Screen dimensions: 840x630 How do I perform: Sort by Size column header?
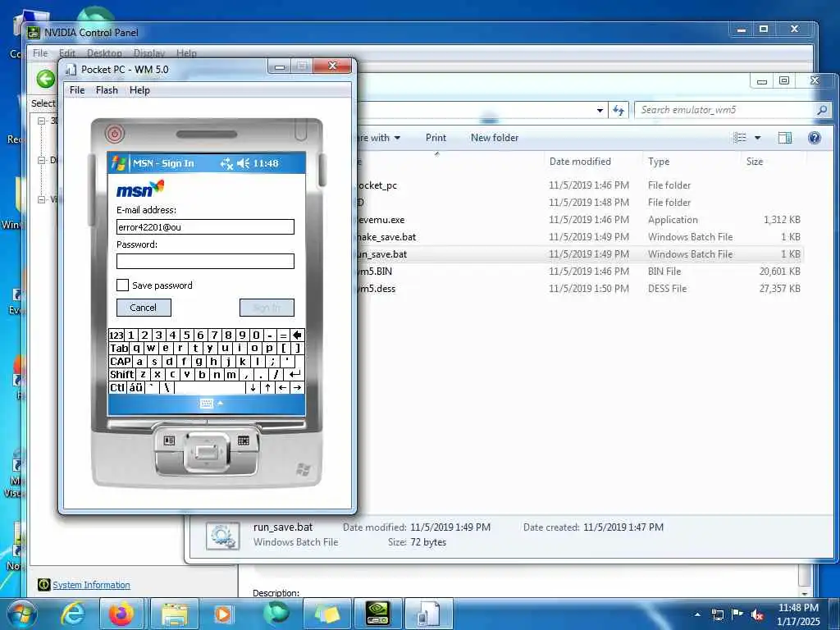pyautogui.click(x=755, y=162)
